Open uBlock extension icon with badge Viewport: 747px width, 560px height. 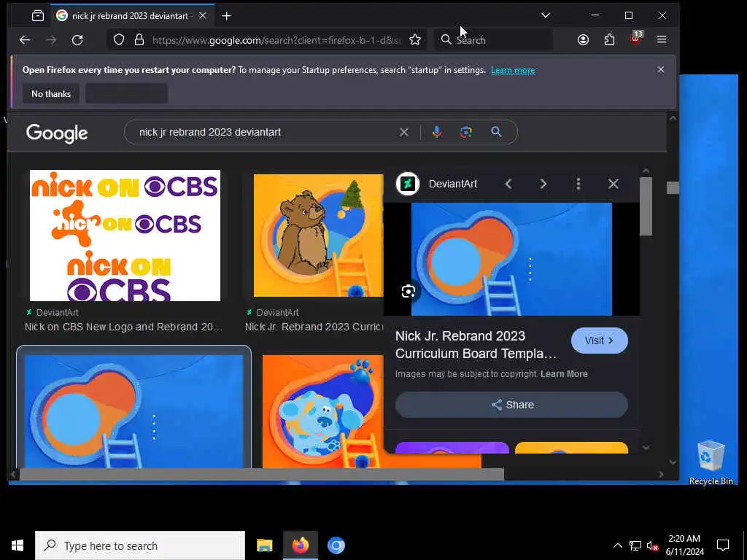tap(636, 38)
